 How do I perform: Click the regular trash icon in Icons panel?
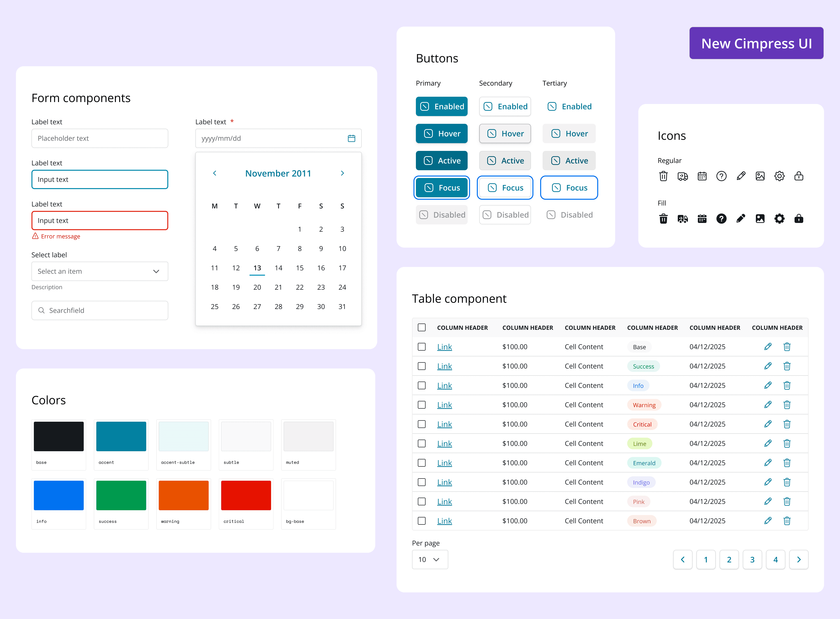coord(663,176)
